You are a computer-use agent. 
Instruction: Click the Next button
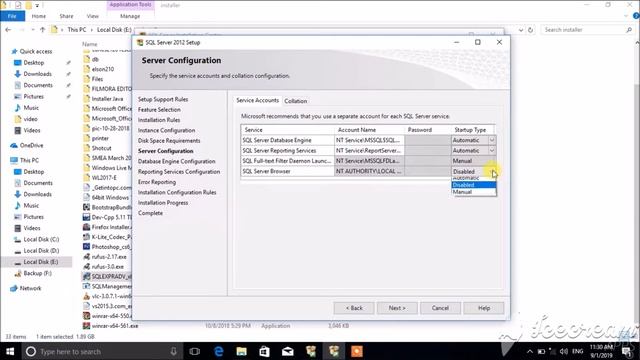(397, 308)
